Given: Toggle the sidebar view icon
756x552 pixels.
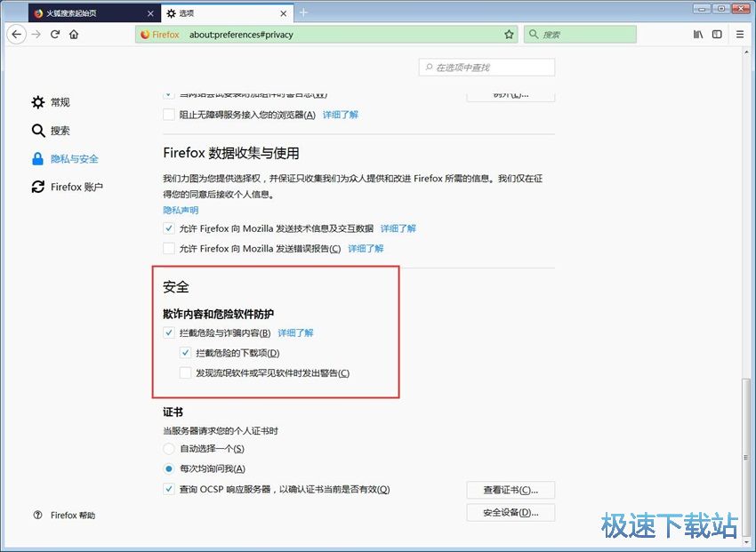Looking at the screenshot, I should (717, 34).
